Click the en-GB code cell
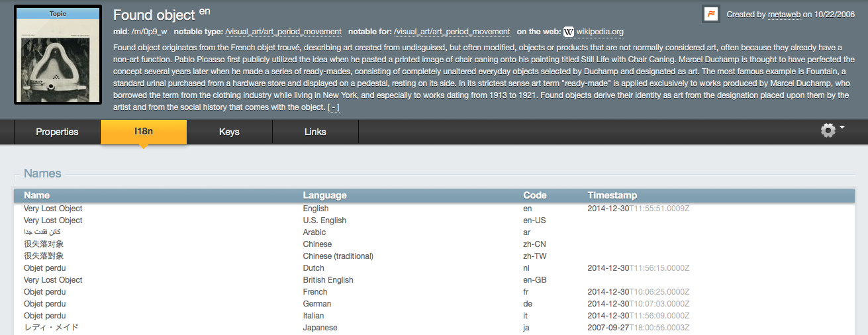Image resolution: width=868 pixels, height=335 pixels. (535, 280)
